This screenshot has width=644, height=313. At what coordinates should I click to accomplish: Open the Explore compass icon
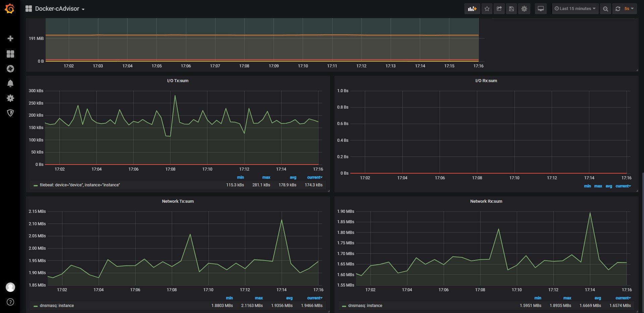(10, 69)
